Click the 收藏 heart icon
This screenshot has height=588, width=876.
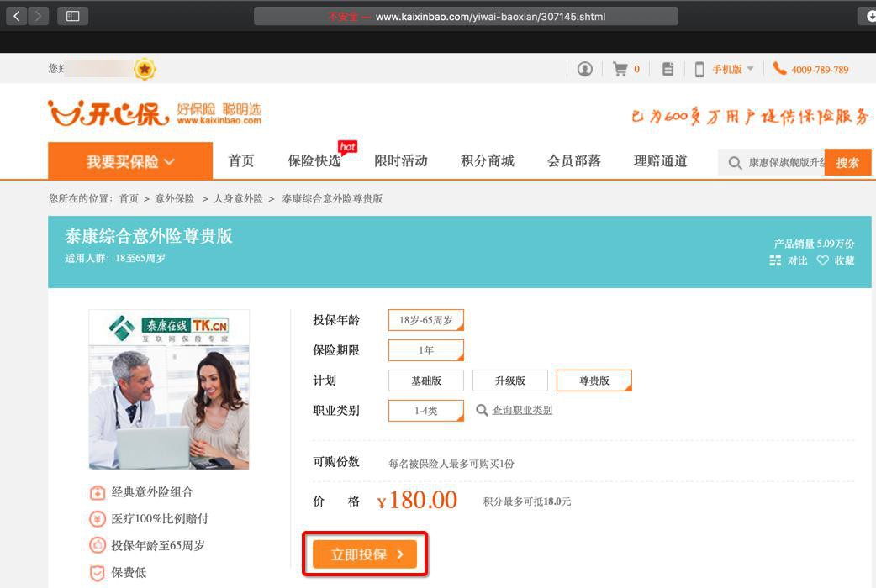(x=823, y=260)
